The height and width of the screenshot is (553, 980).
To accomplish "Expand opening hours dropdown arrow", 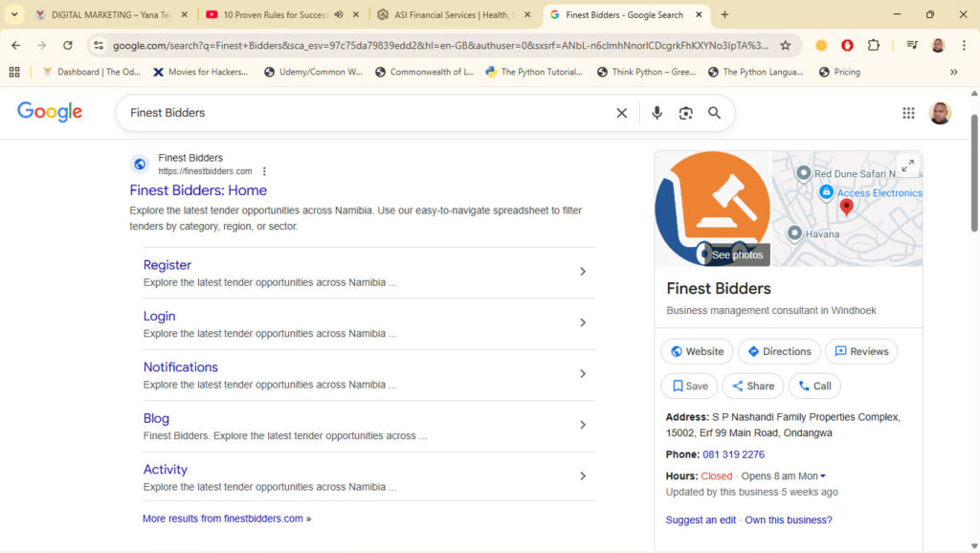I will click(x=822, y=476).
